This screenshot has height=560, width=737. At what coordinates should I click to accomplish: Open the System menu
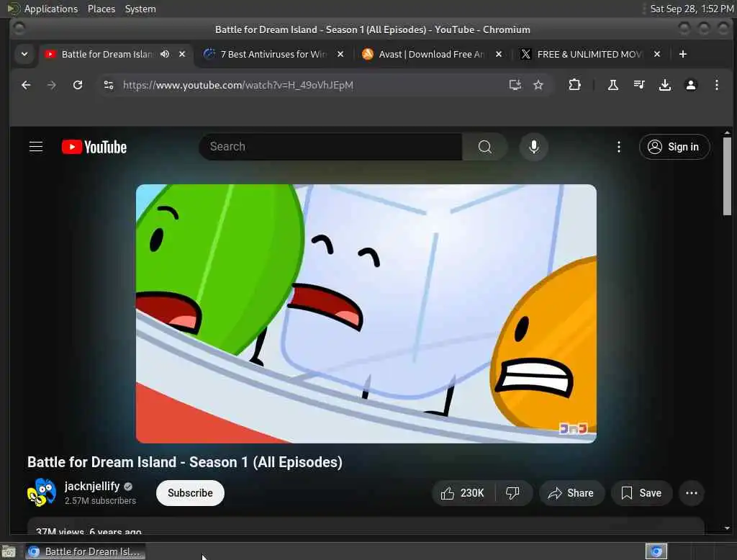coord(140,9)
